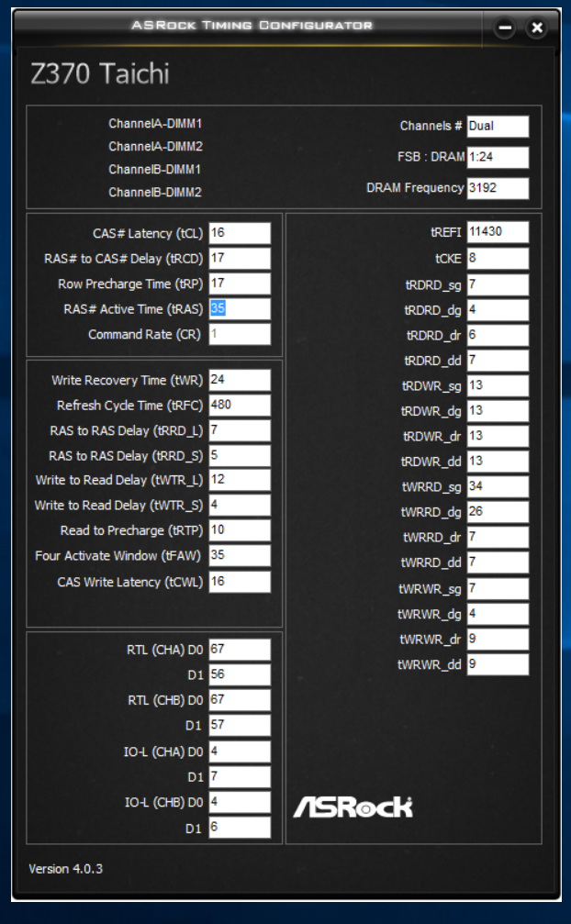Select the FSB : DRAM ratio field
The height and width of the screenshot is (924, 571).
coord(498,157)
